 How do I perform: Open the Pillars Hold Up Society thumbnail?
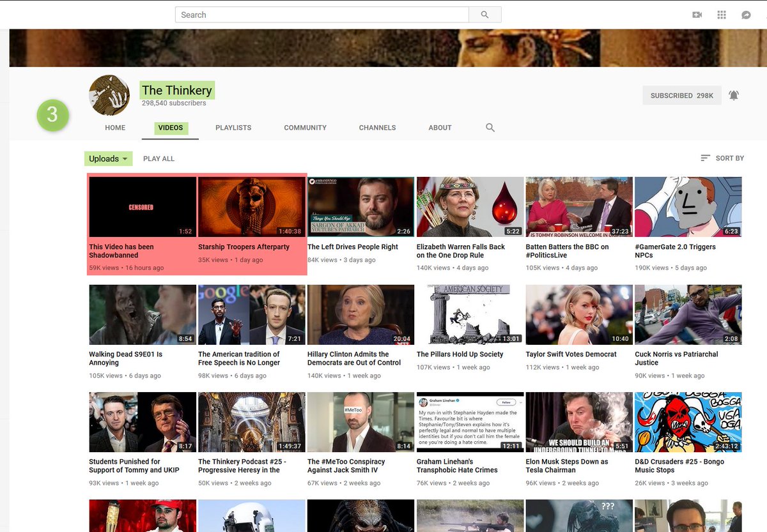pos(470,315)
